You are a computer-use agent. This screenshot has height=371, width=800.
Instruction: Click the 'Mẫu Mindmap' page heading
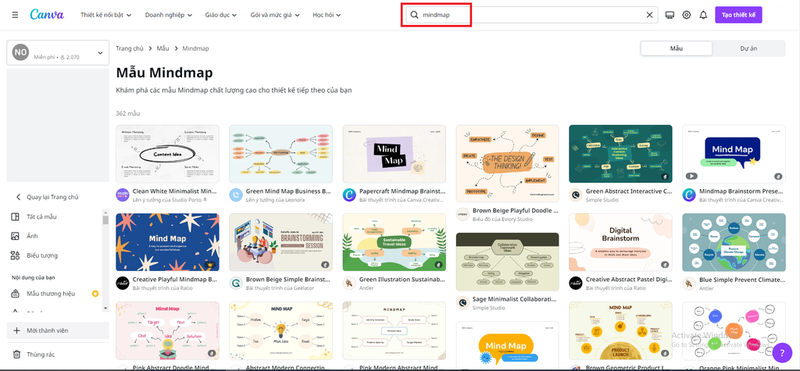coord(164,72)
